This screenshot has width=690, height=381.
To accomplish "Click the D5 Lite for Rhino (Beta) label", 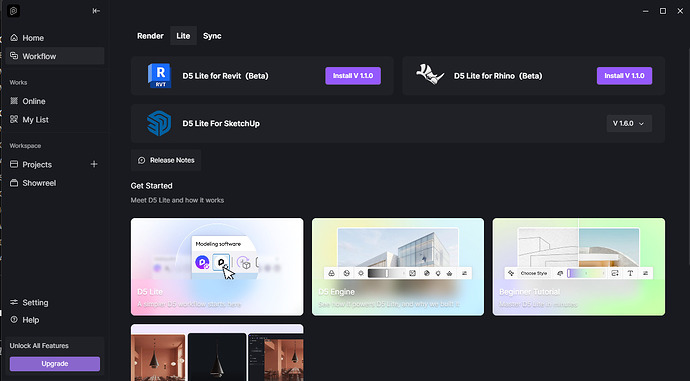I will point(498,76).
